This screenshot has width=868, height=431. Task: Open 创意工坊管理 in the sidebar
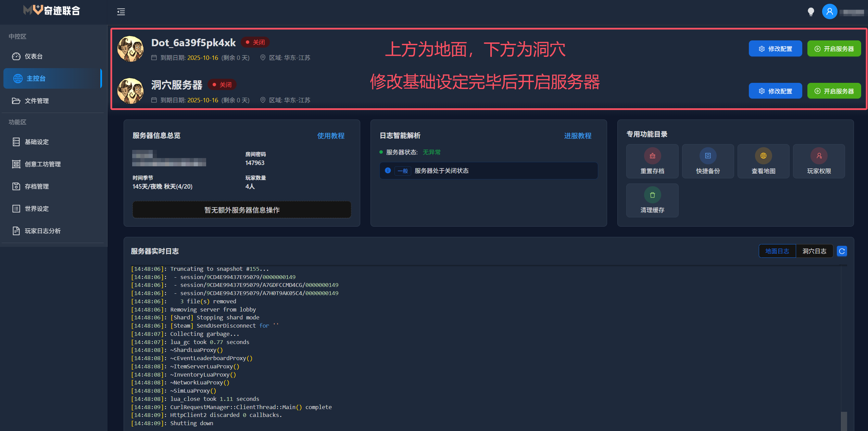click(42, 164)
